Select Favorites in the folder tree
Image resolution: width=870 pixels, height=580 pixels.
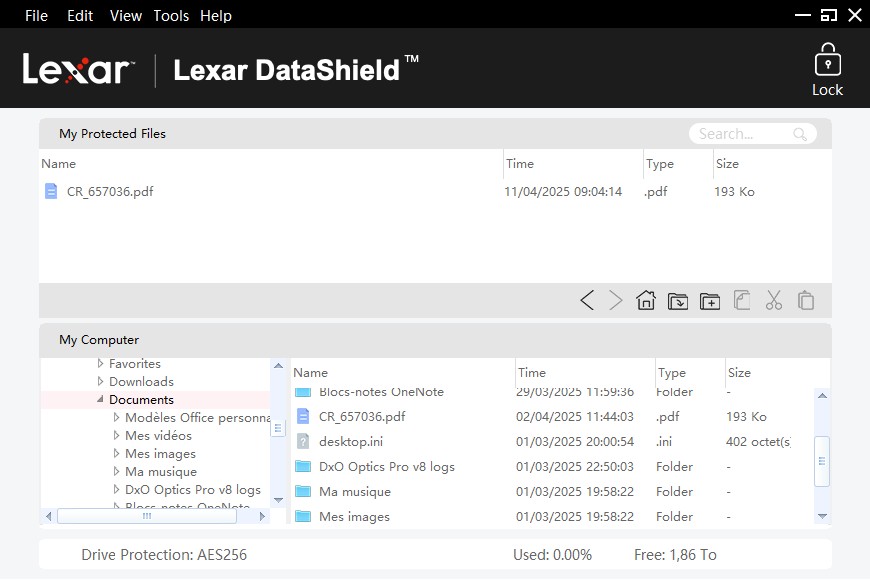click(135, 364)
